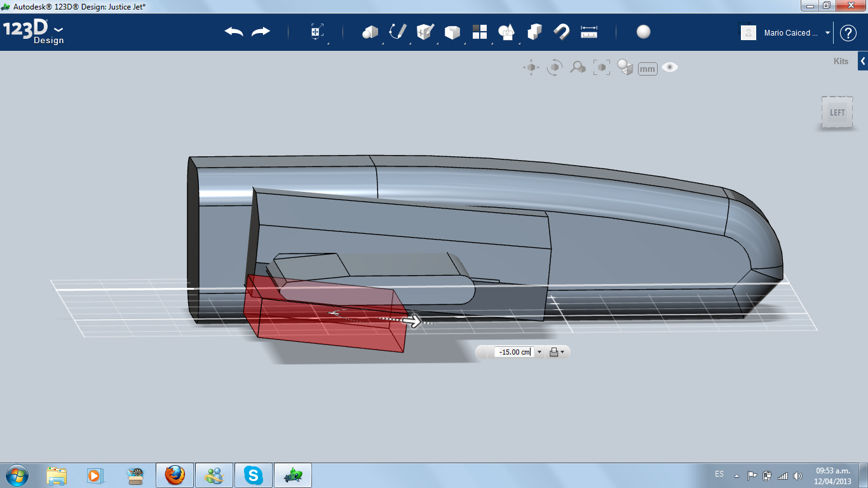This screenshot has height=488, width=868.
Task: Open Skype from the taskbar
Action: point(254,475)
